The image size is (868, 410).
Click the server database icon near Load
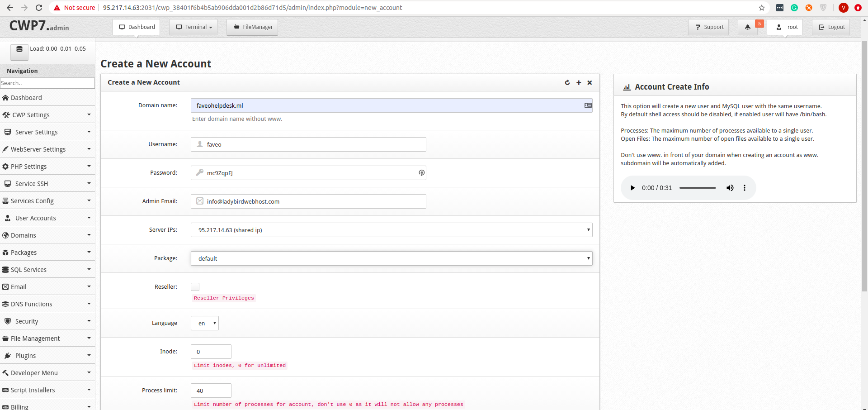[x=19, y=49]
